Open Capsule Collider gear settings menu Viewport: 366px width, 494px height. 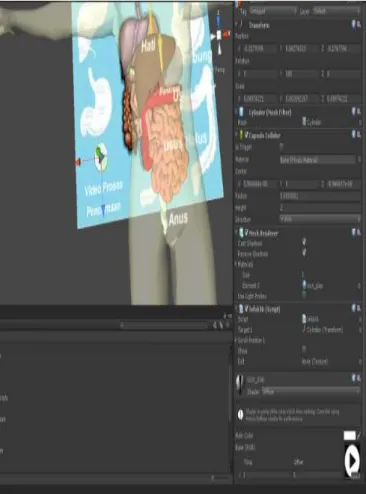[x=359, y=134]
